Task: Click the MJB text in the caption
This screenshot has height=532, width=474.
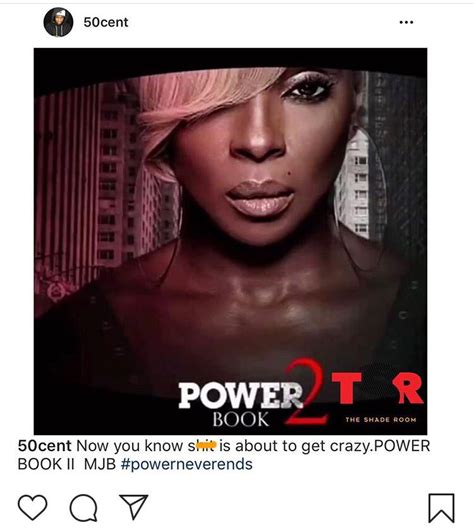Action: pos(100,464)
